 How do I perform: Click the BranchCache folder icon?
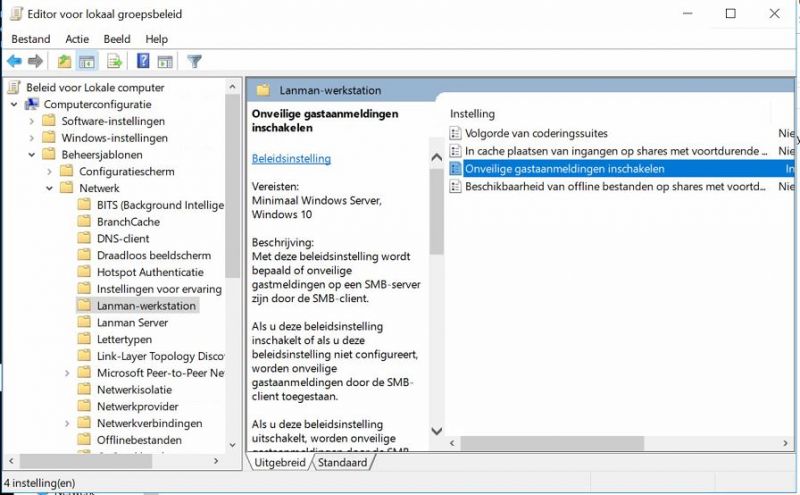tap(84, 221)
